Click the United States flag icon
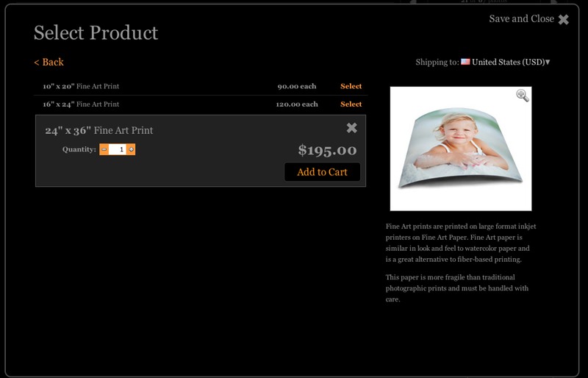This screenshot has width=588, height=378. click(x=465, y=62)
